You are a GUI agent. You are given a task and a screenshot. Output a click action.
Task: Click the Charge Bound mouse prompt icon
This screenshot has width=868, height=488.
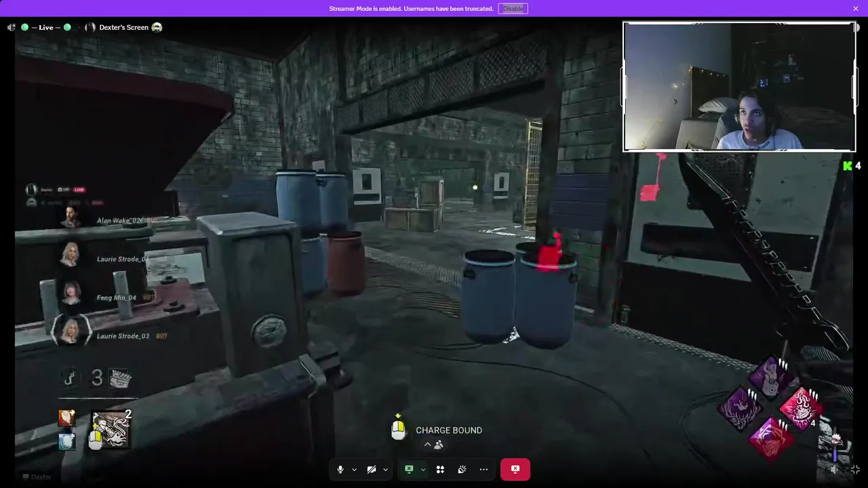point(398,428)
